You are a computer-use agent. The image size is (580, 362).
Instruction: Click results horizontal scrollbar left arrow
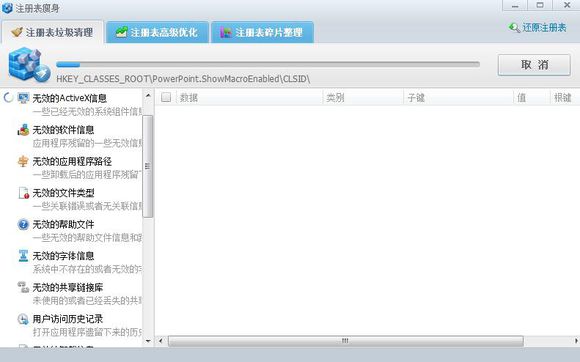(161, 341)
